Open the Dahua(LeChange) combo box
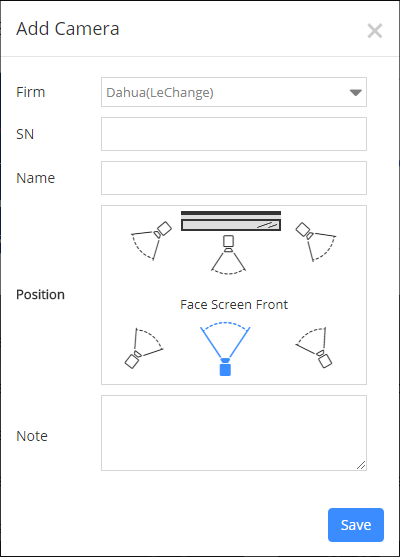 point(234,92)
